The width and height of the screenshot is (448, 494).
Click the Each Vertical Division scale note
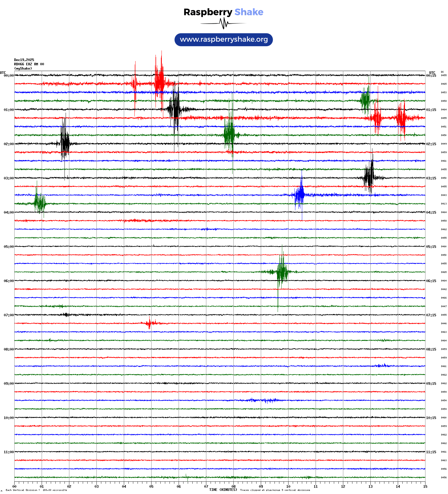pyautogui.click(x=36, y=490)
